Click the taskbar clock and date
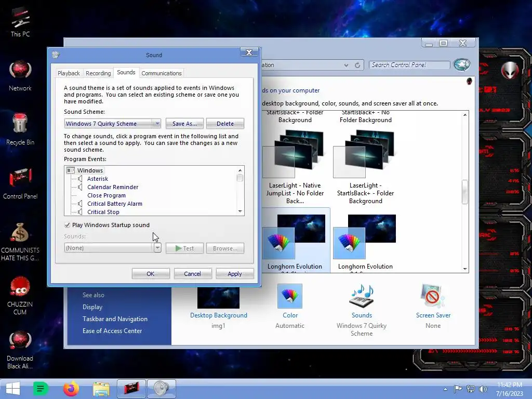The height and width of the screenshot is (399, 532). tap(510, 389)
